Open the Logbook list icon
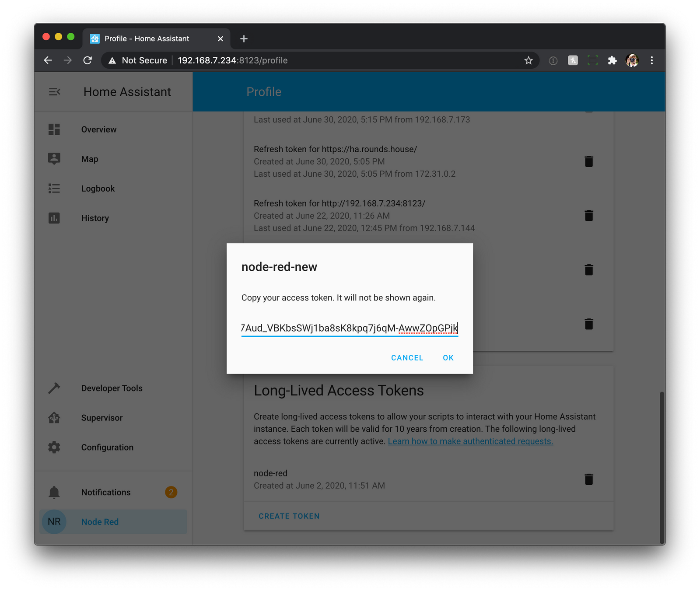Image resolution: width=700 pixels, height=591 pixels. 53,188
